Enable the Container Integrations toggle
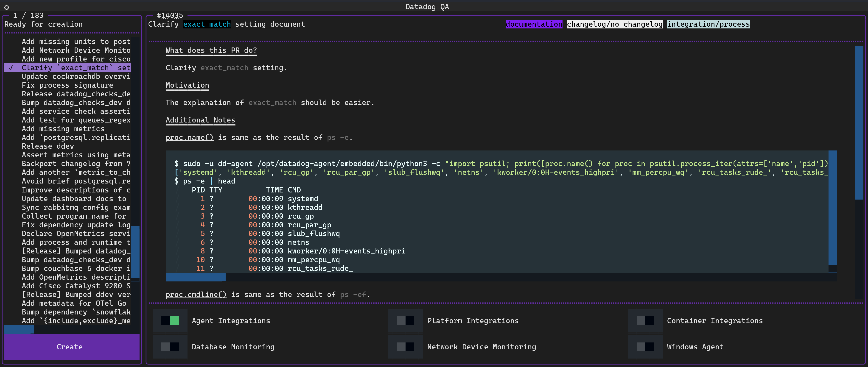The width and height of the screenshot is (868, 367). point(645,320)
